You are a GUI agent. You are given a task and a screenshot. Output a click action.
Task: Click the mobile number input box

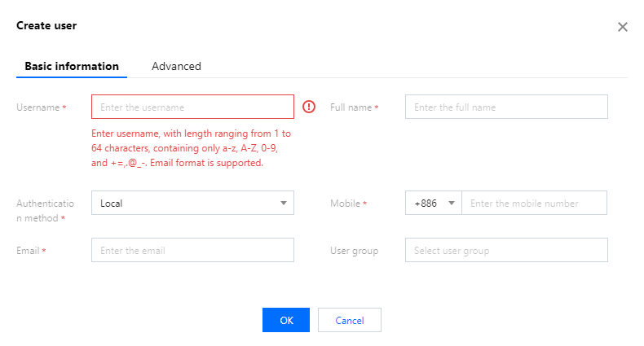point(534,203)
